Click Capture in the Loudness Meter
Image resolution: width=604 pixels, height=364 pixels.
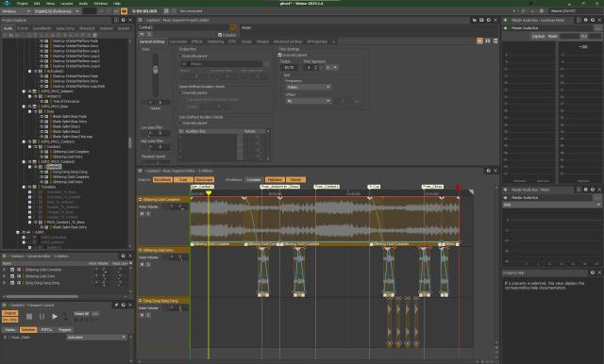pyautogui.click(x=538, y=36)
